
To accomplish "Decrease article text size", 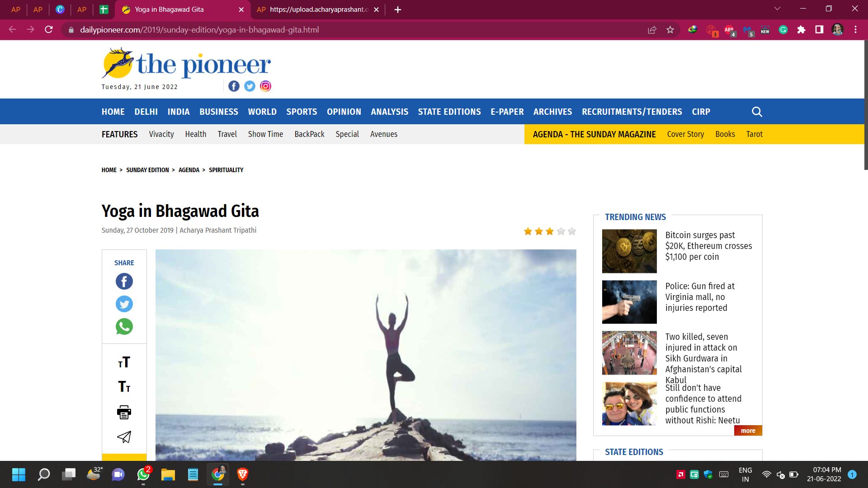I will click(124, 387).
